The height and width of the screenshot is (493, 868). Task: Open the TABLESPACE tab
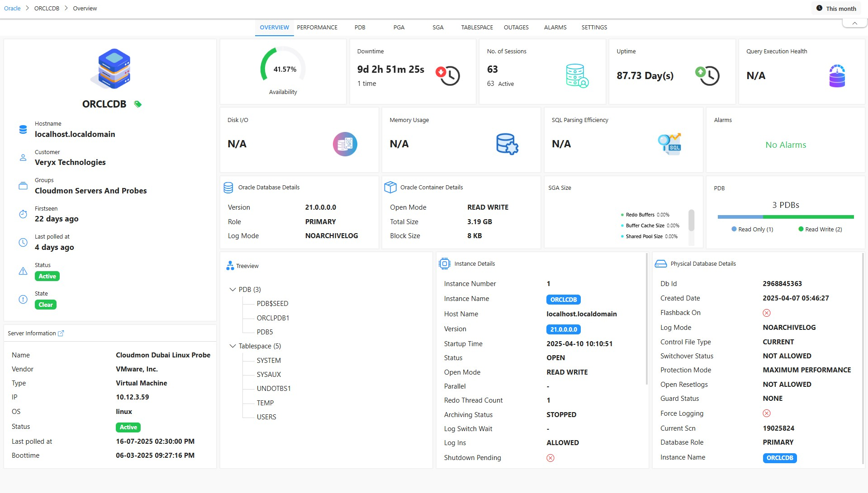[477, 28]
